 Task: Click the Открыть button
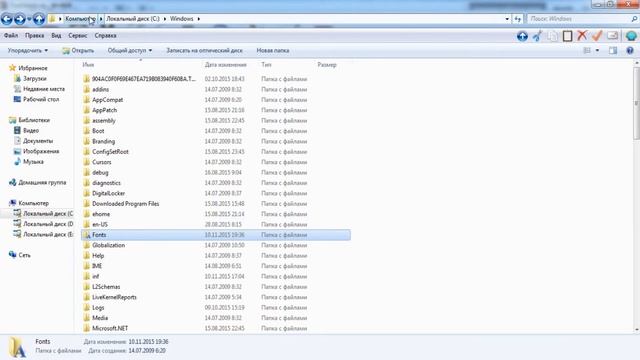(x=78, y=51)
